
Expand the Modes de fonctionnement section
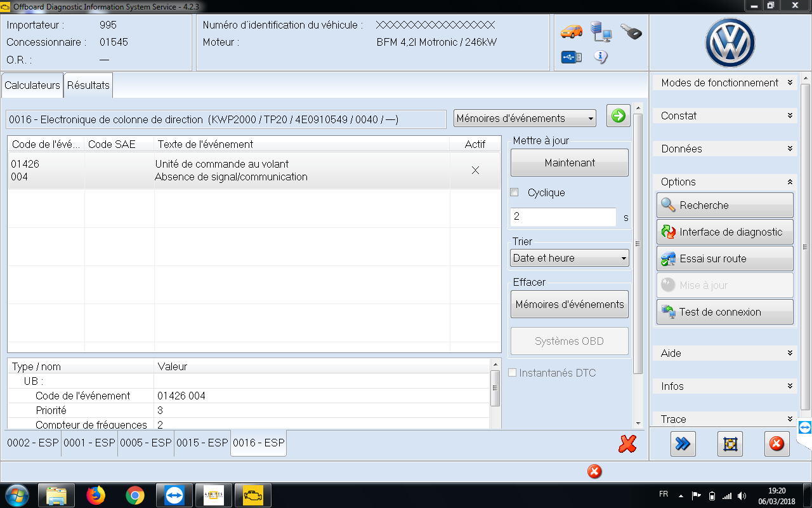[724, 83]
